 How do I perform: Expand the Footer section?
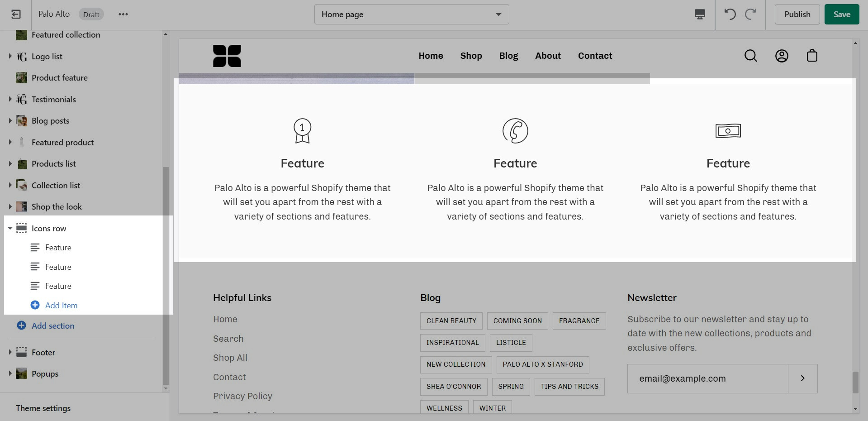pos(10,352)
